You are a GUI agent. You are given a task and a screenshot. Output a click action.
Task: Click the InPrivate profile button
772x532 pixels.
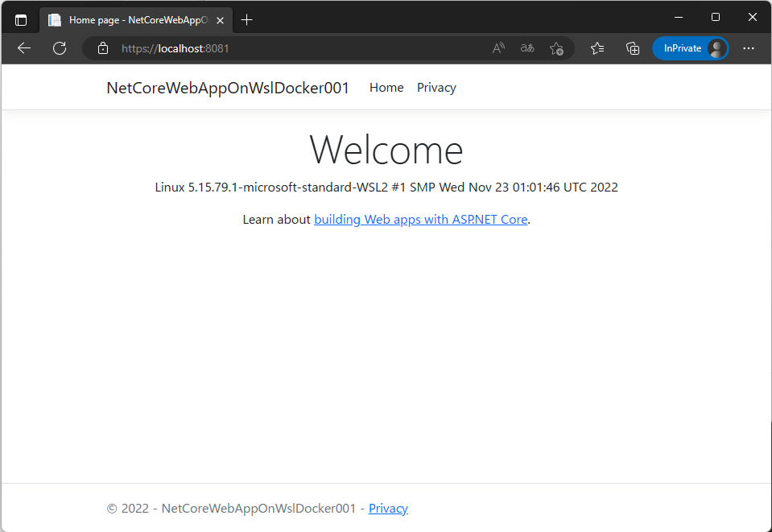click(690, 48)
